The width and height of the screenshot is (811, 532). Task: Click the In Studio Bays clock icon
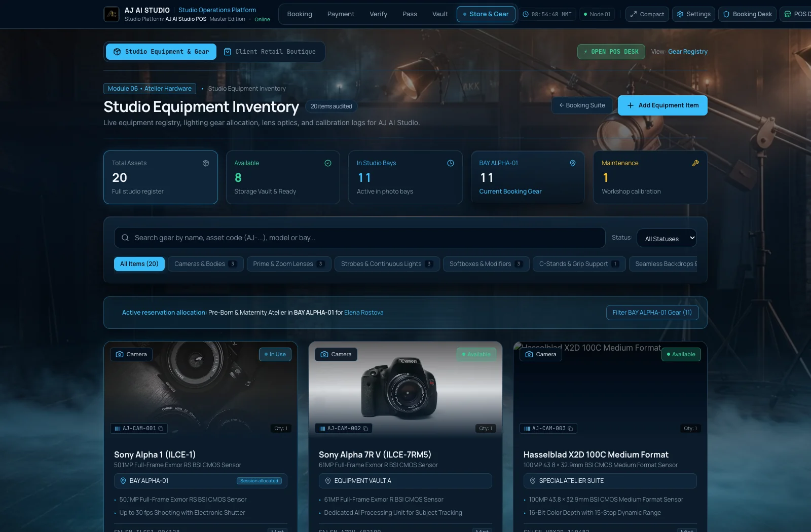(451, 163)
